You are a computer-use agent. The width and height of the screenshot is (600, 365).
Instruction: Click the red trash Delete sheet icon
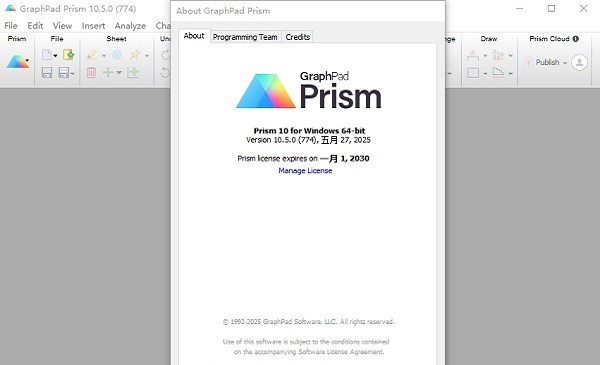(x=91, y=72)
